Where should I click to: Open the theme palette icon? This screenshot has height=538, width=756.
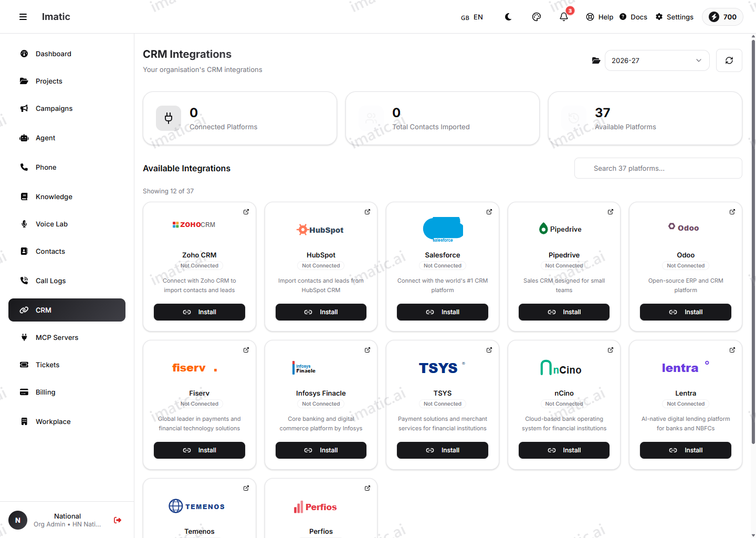click(x=537, y=17)
